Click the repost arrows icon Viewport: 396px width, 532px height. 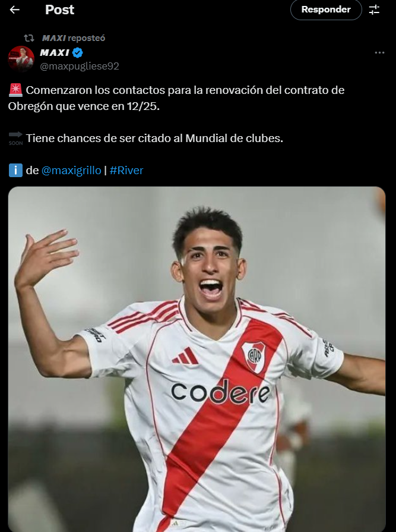(x=28, y=37)
